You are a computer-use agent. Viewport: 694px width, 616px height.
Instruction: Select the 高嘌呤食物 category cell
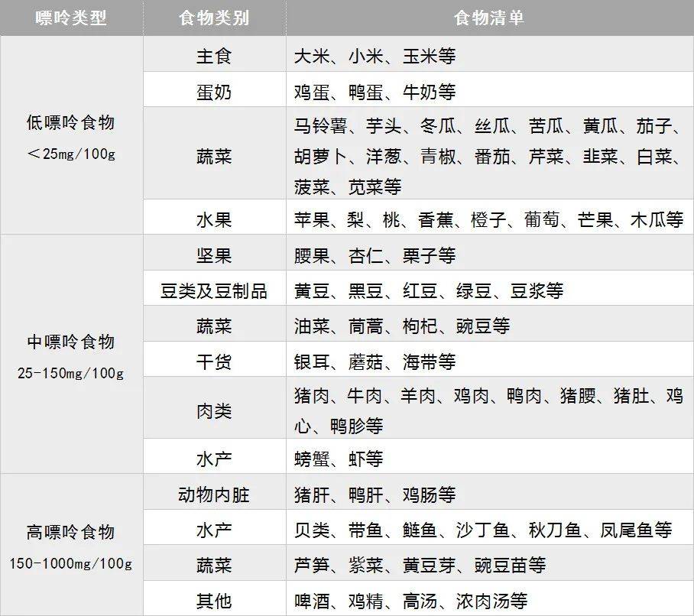coord(71,546)
